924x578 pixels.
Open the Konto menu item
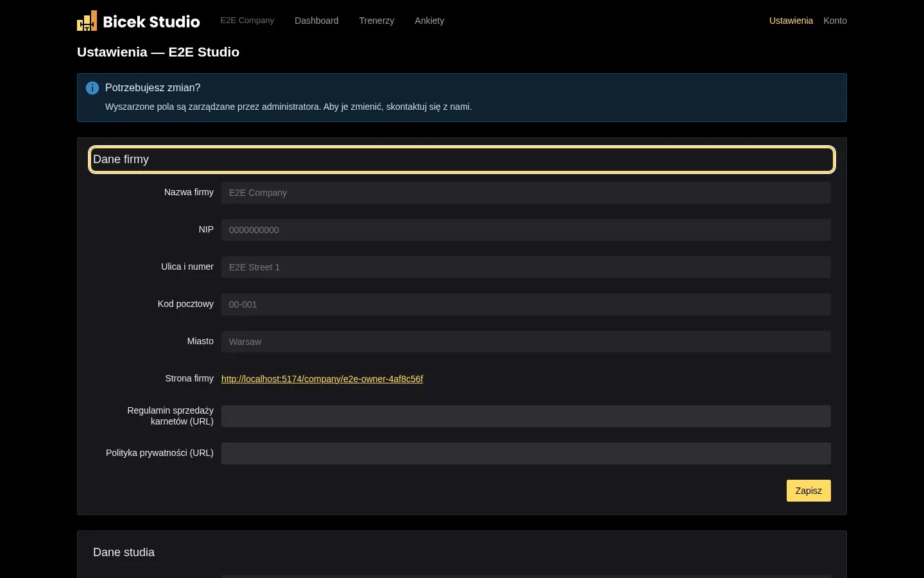pyautogui.click(x=835, y=21)
